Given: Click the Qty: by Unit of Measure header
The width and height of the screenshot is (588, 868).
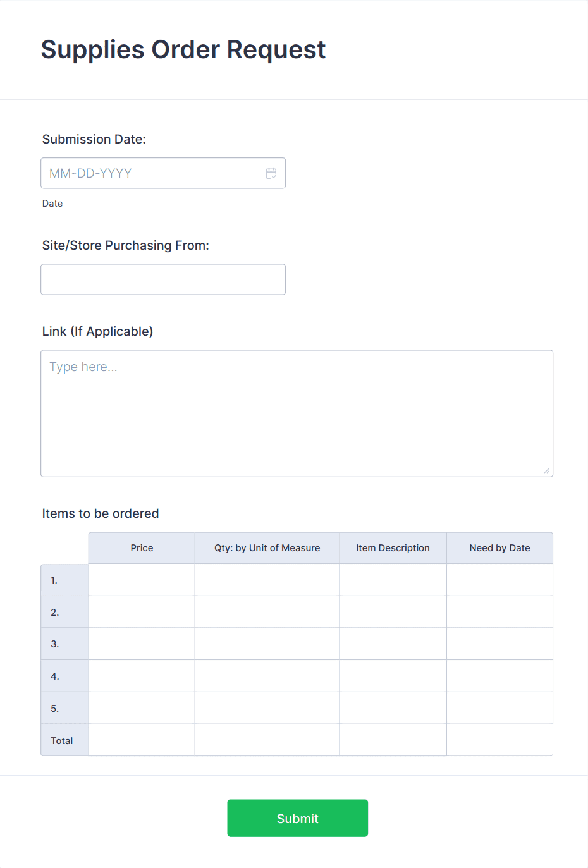Looking at the screenshot, I should 267,547.
